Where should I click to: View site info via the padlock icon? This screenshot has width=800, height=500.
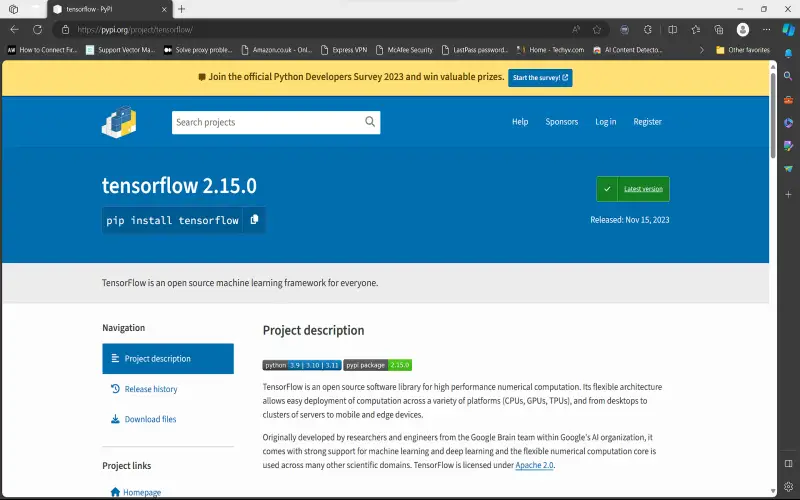click(x=65, y=30)
